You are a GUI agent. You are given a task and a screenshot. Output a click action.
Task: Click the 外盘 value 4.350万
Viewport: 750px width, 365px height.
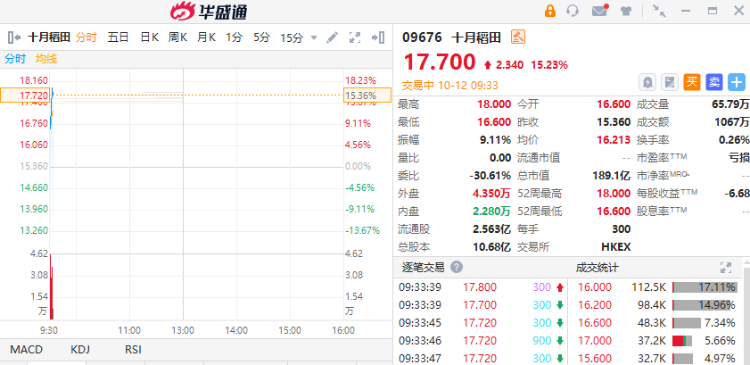(x=491, y=194)
